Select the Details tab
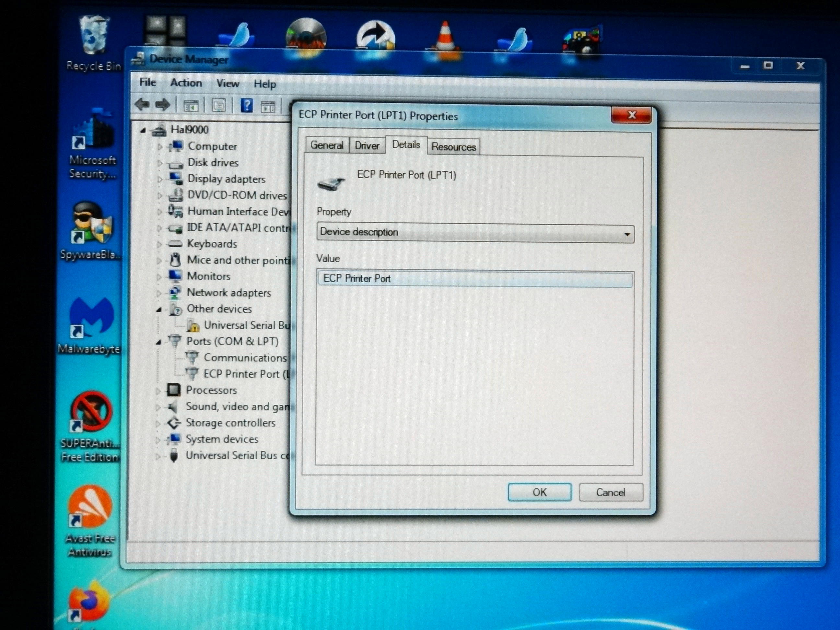The width and height of the screenshot is (840, 630). click(406, 145)
